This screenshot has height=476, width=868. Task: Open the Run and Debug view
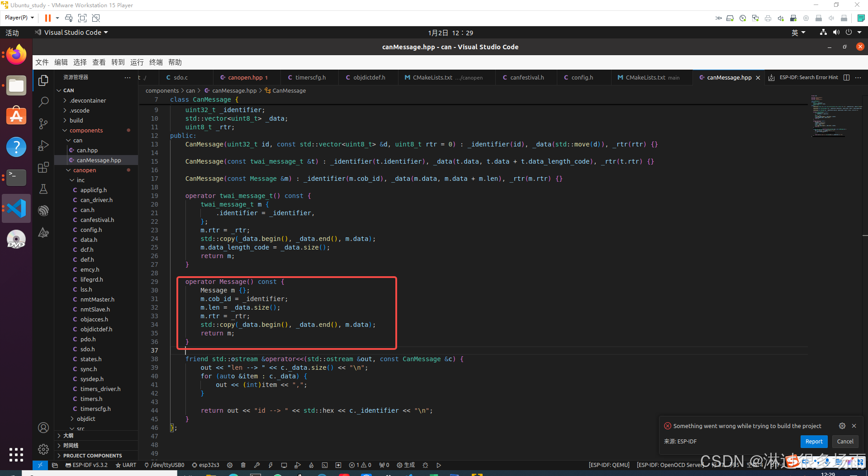[x=43, y=146]
